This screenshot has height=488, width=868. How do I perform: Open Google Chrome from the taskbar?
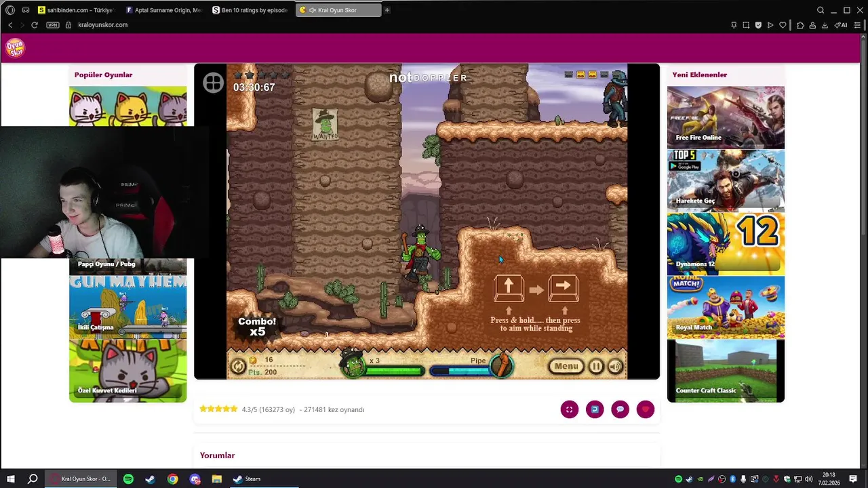click(173, 479)
